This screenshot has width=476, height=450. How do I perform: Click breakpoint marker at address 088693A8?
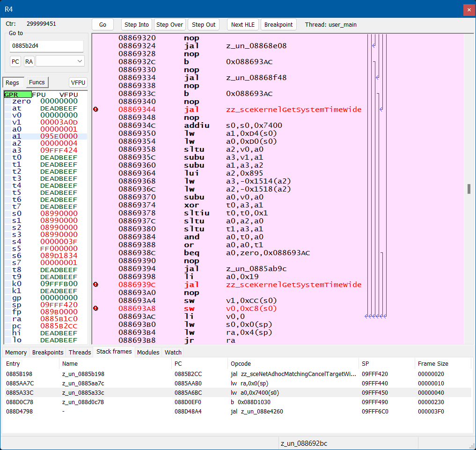[95, 309]
